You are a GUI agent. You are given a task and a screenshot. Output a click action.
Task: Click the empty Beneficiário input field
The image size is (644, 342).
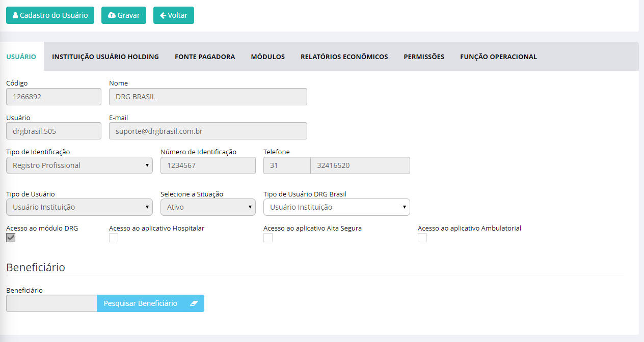coord(51,303)
